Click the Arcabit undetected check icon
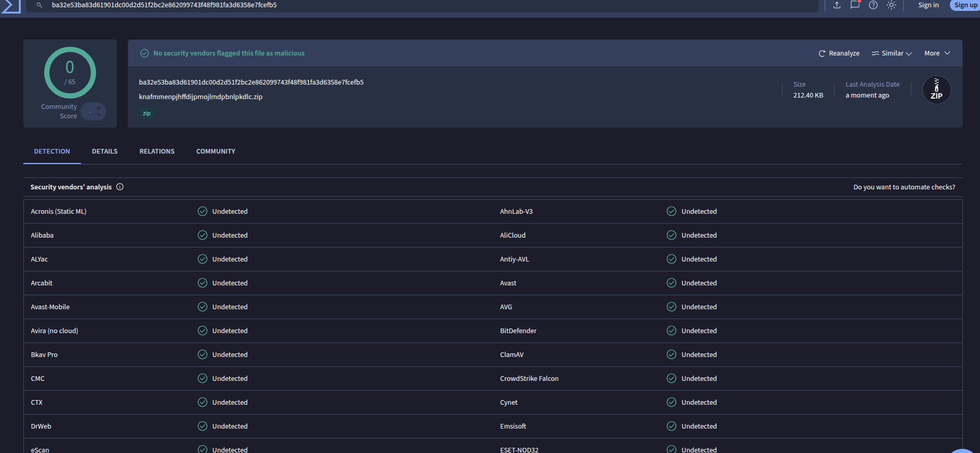The width and height of the screenshot is (980, 453). 203,283
